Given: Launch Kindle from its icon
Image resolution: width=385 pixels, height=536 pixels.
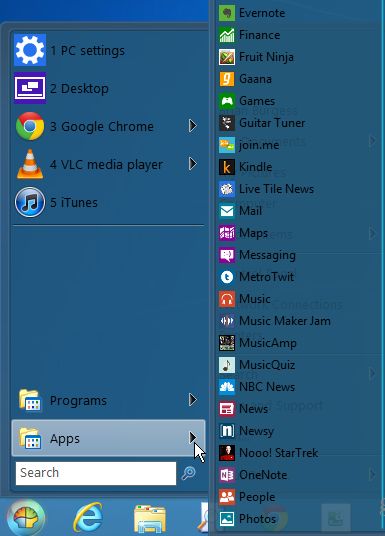Looking at the screenshot, I should pos(227,167).
